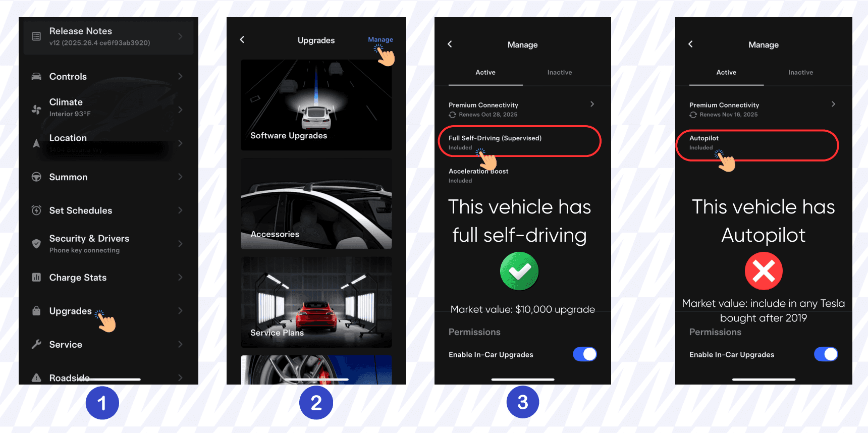Screen dimensions: 868x433
Task: Click the Security & Drivers shield icon
Action: 36,244
